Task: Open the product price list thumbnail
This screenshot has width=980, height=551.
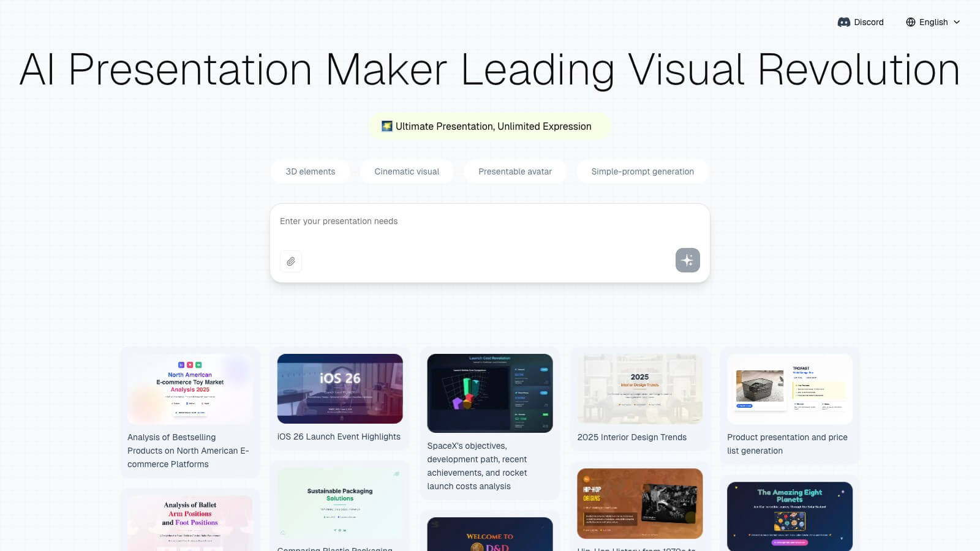Action: (790, 389)
